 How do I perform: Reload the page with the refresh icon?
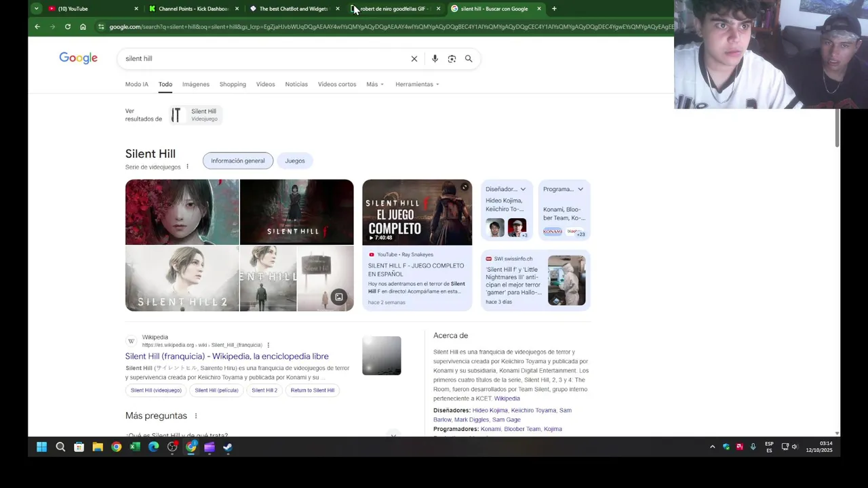point(68,26)
